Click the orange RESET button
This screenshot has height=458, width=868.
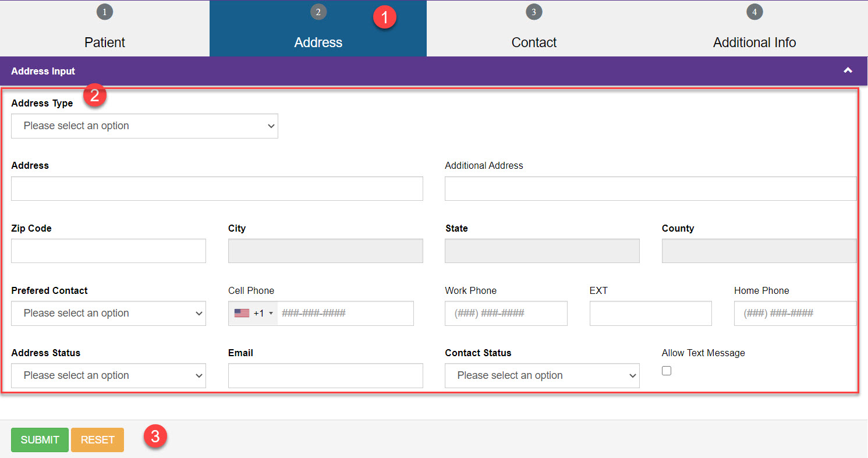pos(97,440)
